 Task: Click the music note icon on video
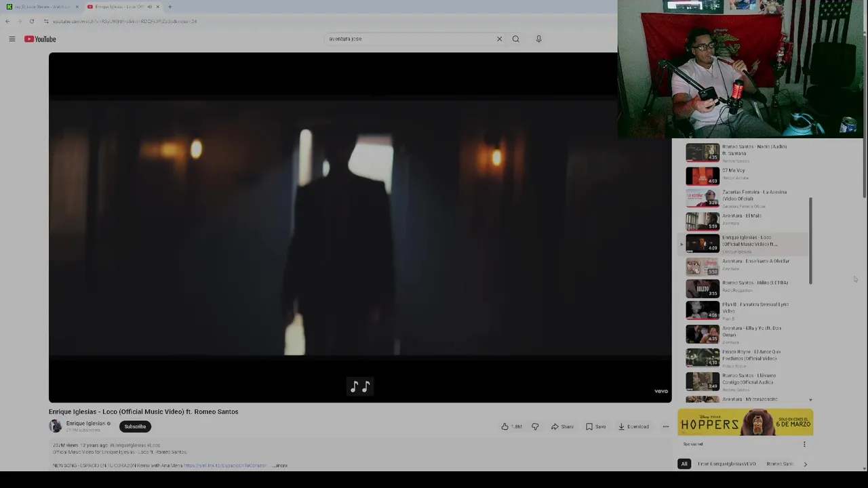[x=359, y=386]
